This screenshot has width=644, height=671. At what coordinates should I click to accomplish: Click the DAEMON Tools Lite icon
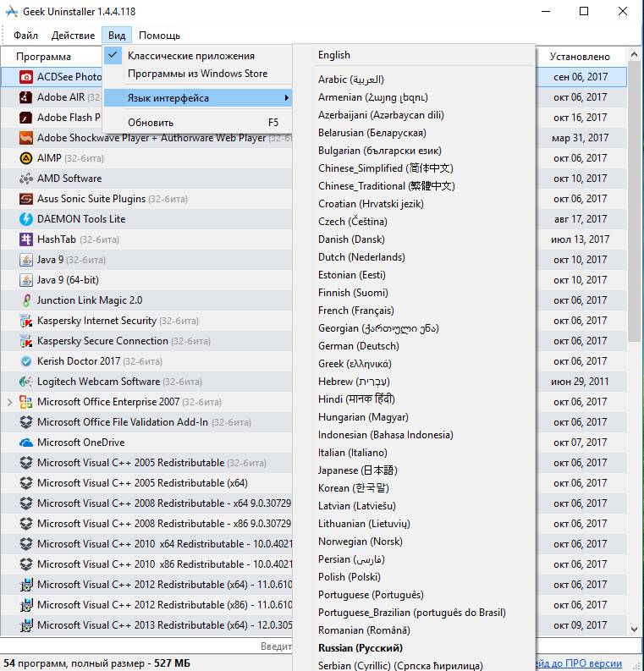coord(26,219)
